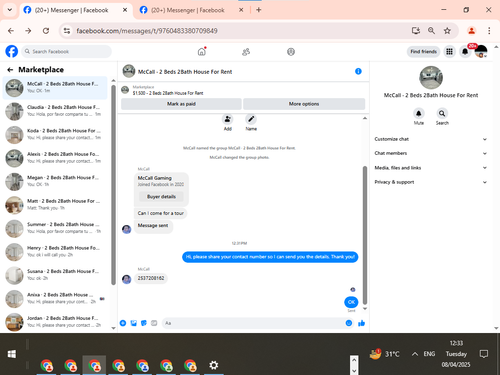Open the Groups icon in top navigation
Image resolution: width=500 pixels, height=375 pixels.
(x=291, y=52)
